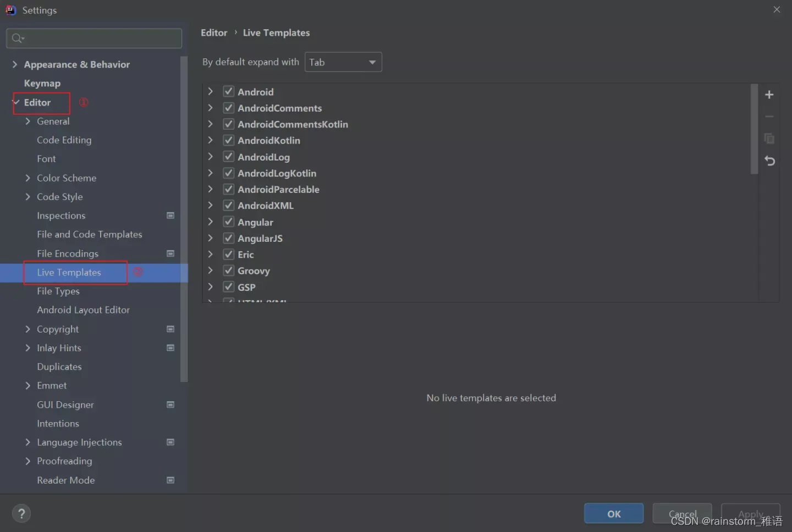
Task: Click the Restore deleted defaults undo icon
Action: pos(769,161)
